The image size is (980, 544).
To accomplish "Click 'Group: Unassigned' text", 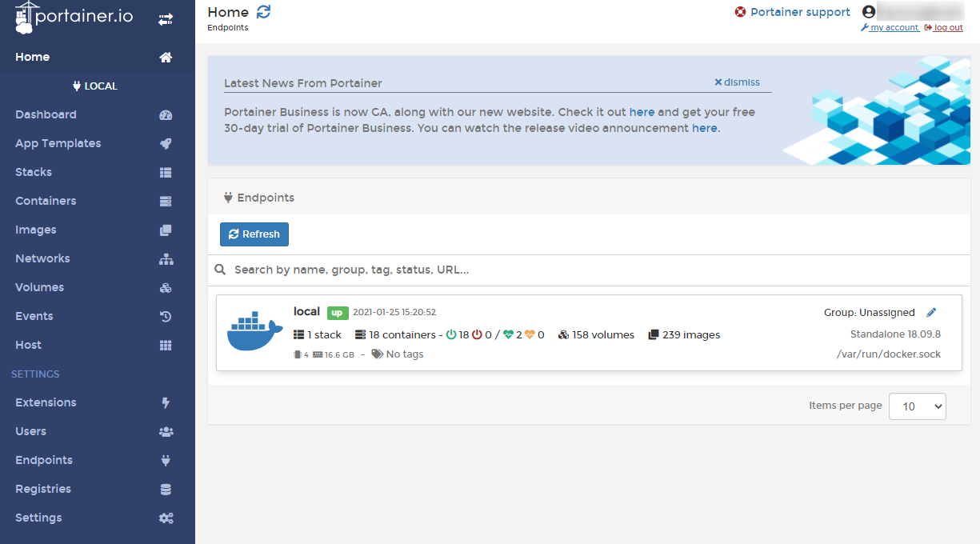I will [870, 313].
